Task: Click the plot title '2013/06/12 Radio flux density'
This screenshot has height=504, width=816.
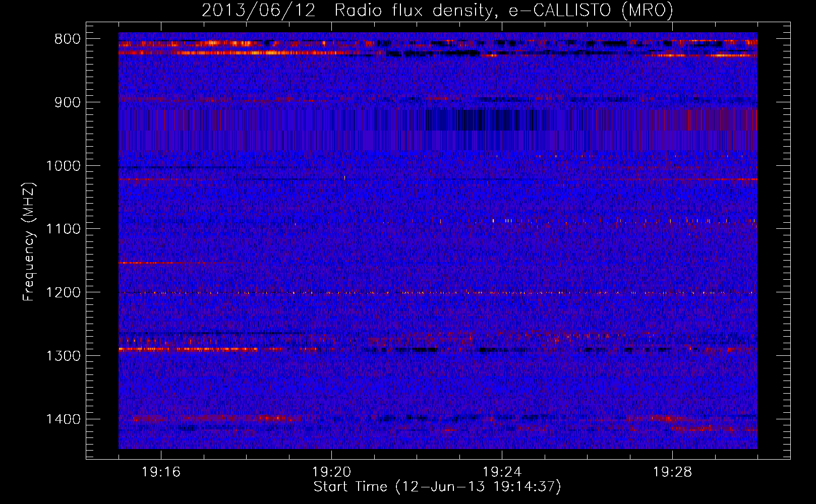Action: click(437, 10)
